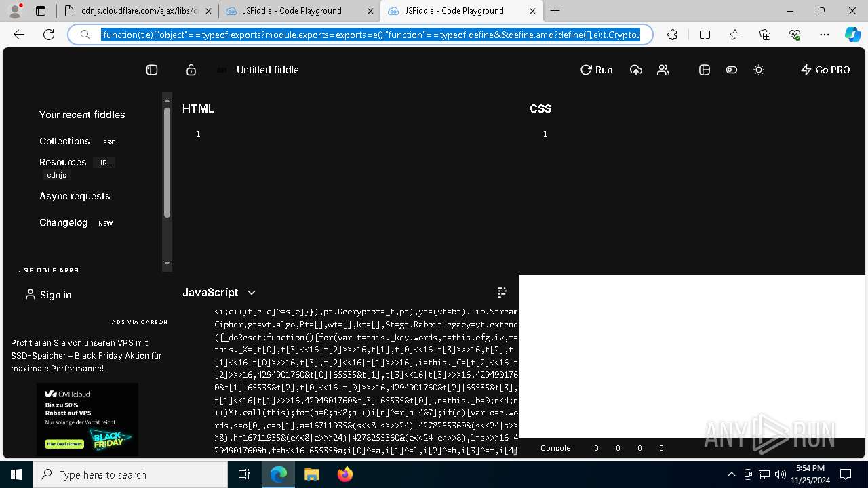
Task: Open Resources in the sidebar
Action: (63, 162)
